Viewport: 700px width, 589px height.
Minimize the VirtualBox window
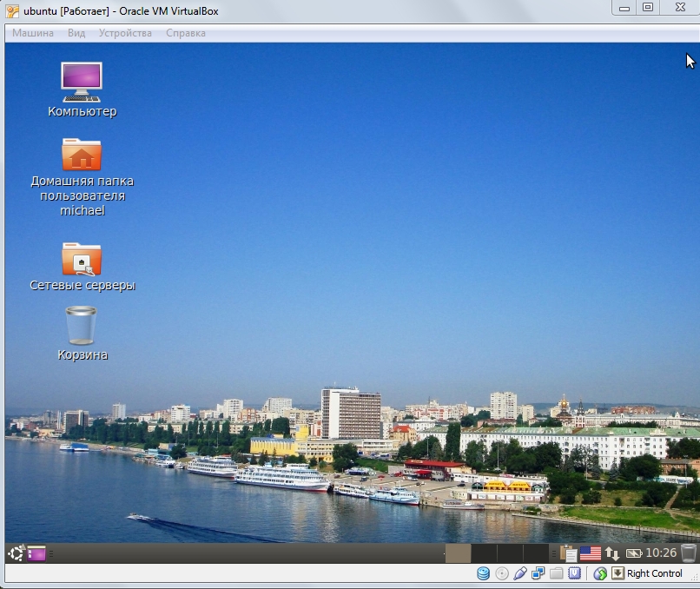624,8
